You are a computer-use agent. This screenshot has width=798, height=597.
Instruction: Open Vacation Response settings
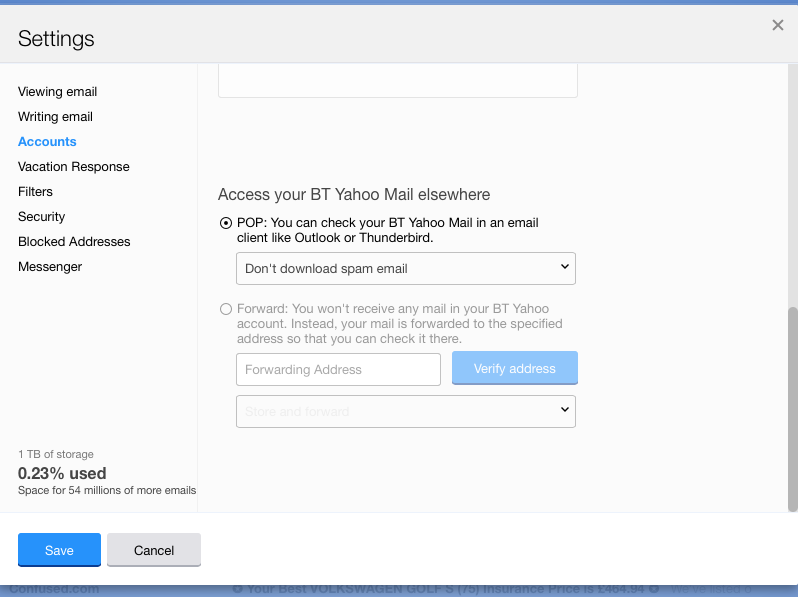pyautogui.click(x=74, y=167)
